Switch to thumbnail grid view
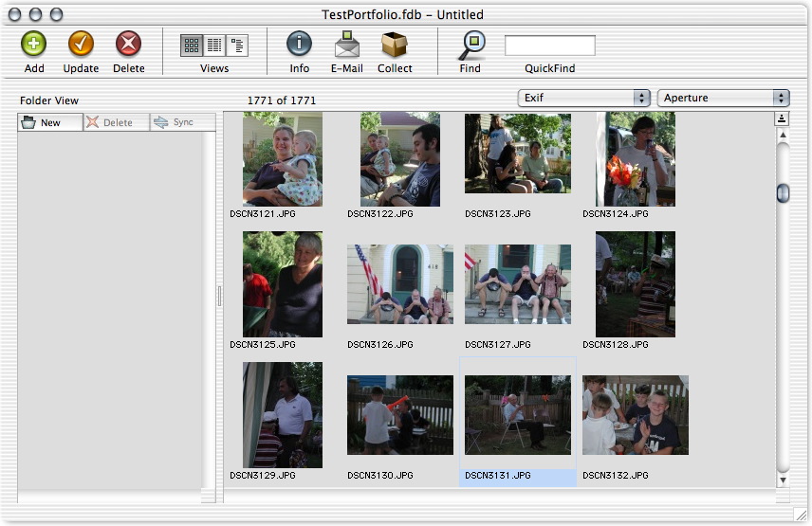 [x=192, y=45]
